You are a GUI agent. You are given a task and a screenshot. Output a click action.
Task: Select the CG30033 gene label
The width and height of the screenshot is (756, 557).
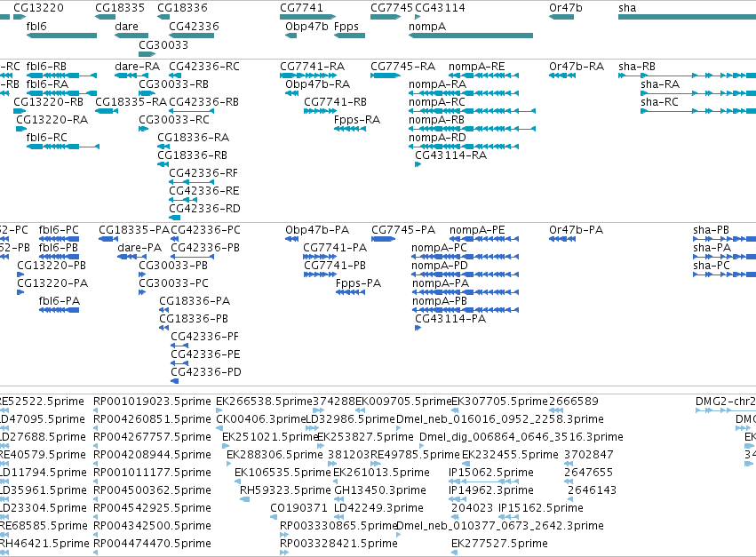(163, 44)
